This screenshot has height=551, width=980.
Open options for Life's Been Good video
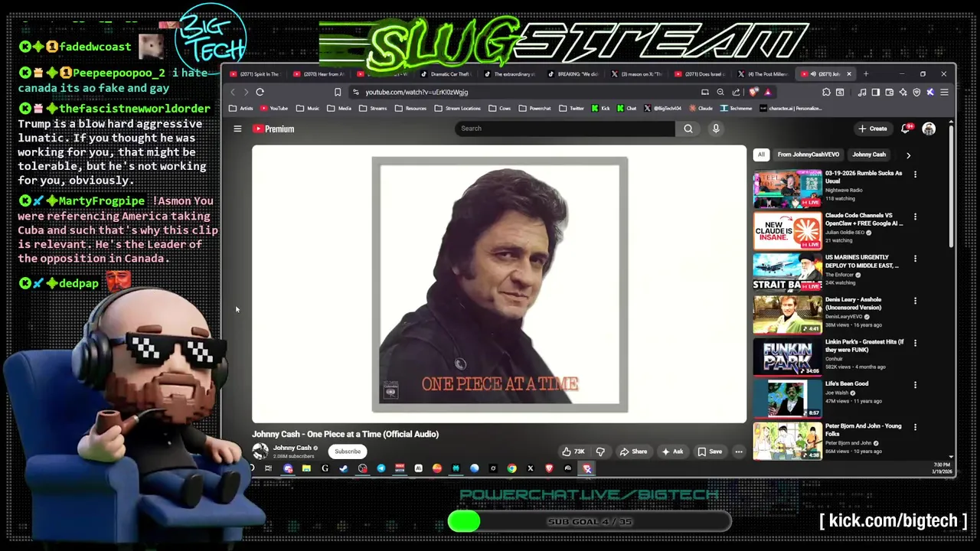tap(915, 385)
